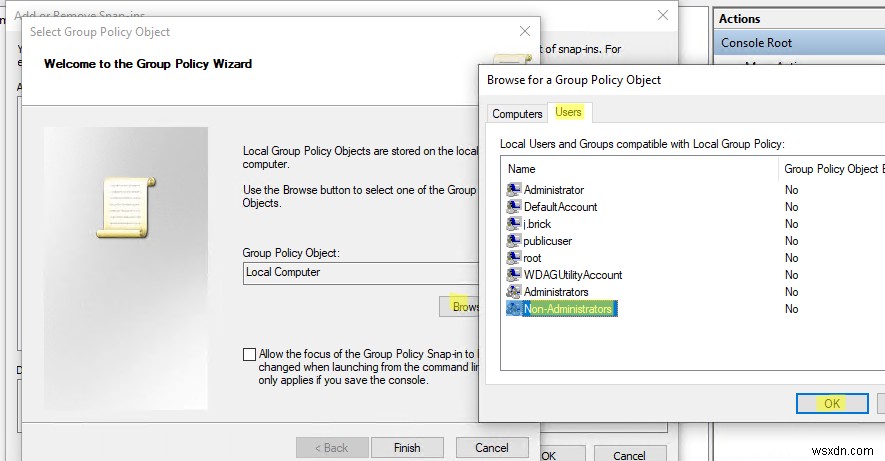The image size is (885, 461).
Task: Cancel the Group Policy Wizard
Action: click(x=492, y=447)
